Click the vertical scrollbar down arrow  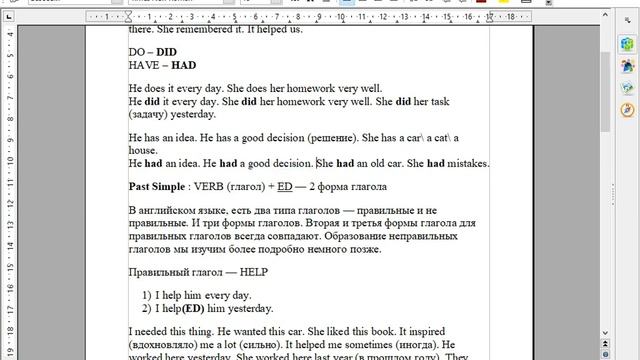click(x=605, y=333)
